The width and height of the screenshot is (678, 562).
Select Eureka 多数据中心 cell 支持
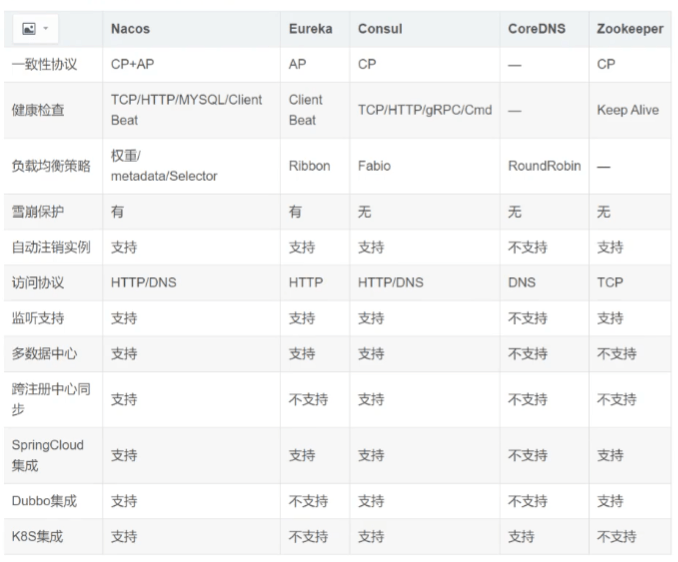pyautogui.click(x=302, y=354)
